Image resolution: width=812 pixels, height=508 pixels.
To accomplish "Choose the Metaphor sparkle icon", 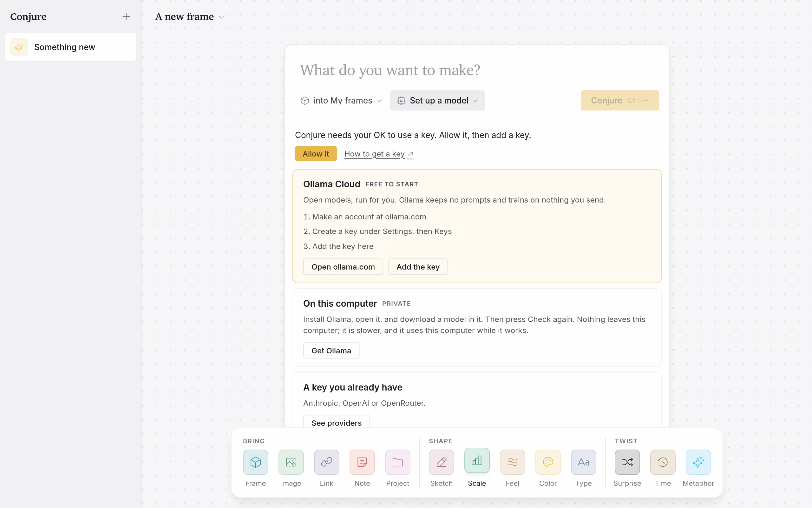I will tap(698, 462).
